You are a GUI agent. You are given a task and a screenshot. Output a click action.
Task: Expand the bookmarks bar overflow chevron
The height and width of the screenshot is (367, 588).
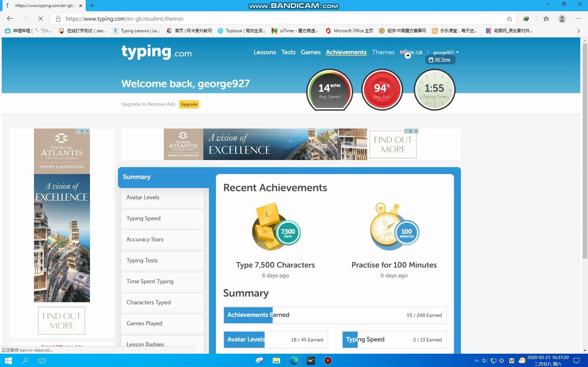click(x=578, y=31)
